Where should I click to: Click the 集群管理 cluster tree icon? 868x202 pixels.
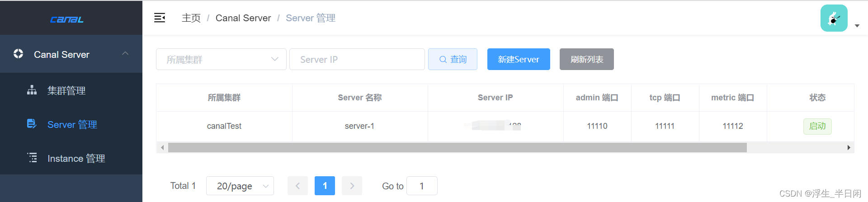point(32,90)
